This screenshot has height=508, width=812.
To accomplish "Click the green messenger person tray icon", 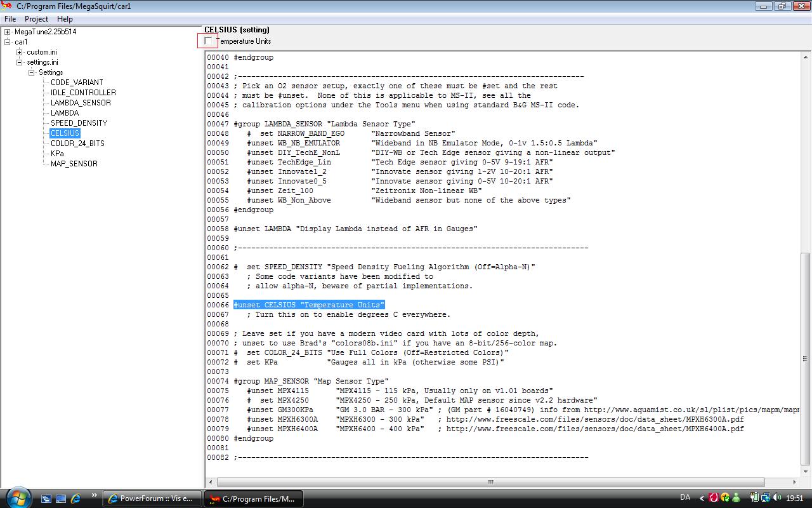I will click(735, 498).
